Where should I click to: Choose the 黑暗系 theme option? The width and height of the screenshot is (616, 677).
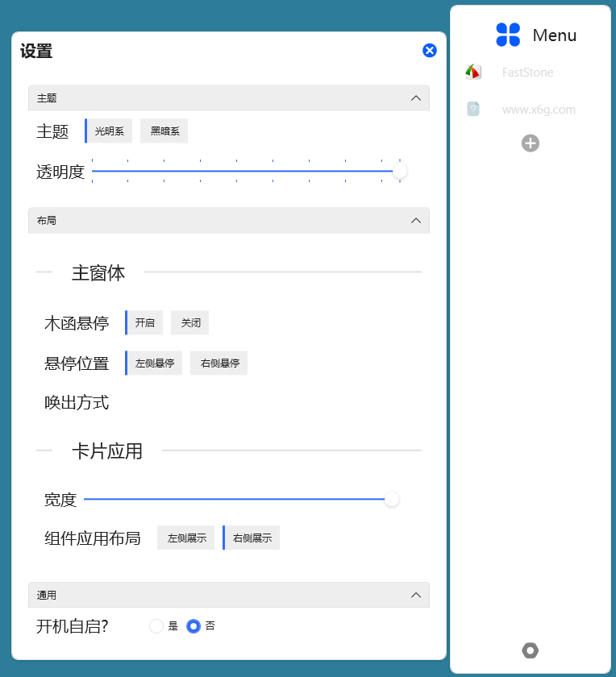point(164,131)
